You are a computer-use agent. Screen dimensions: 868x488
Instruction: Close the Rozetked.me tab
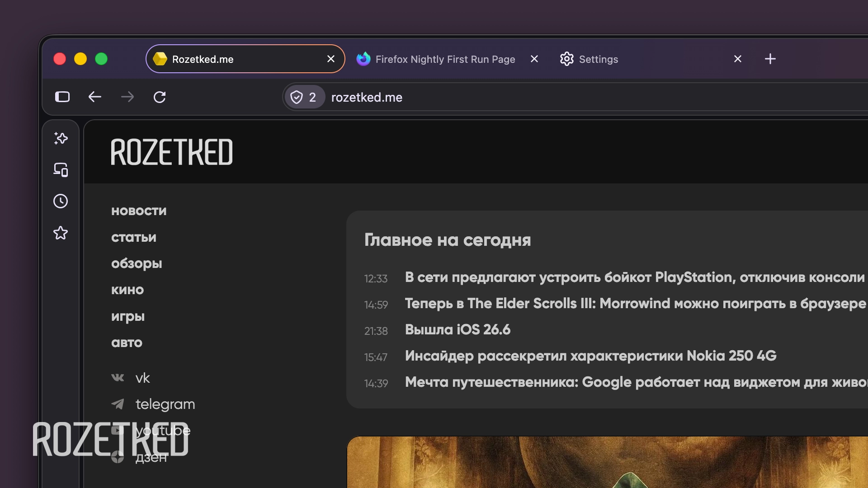(331, 59)
